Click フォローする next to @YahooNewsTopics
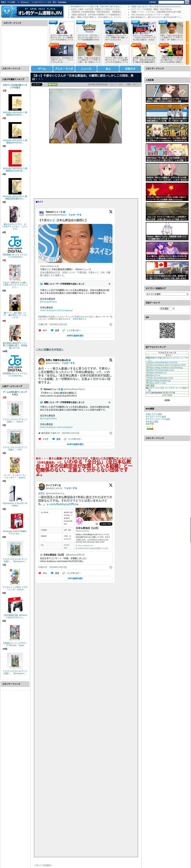Screen dimensions: 191x868 click(x=75, y=215)
